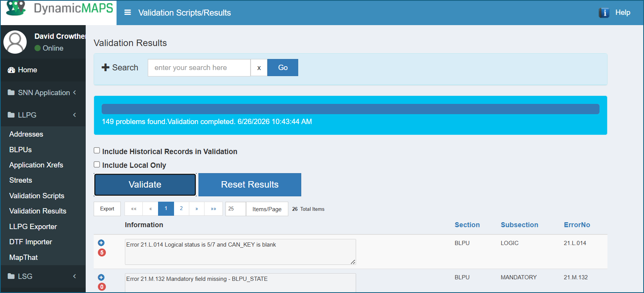Enable Include Historical Records in Validation

[x=97, y=150]
